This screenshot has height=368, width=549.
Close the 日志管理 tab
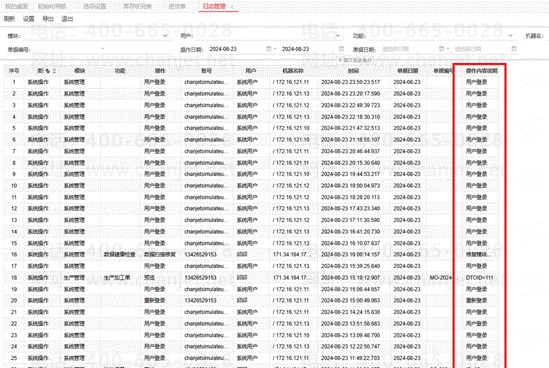pyautogui.click(x=232, y=6)
